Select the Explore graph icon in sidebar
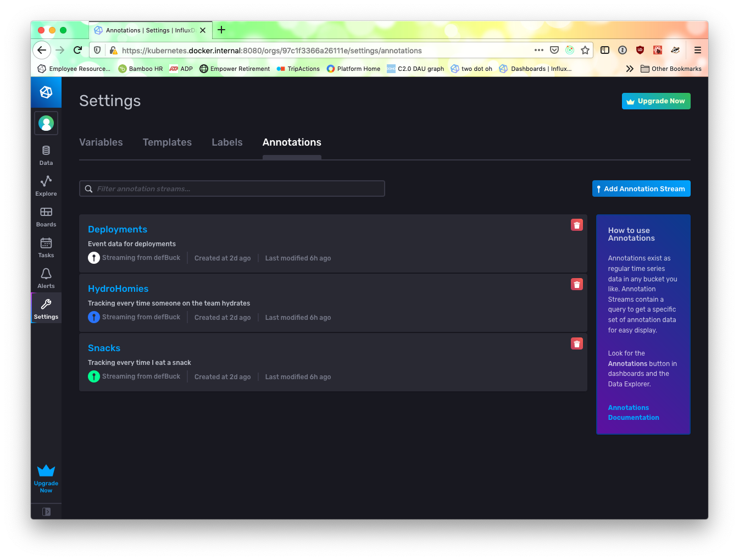The height and width of the screenshot is (560, 739). click(x=46, y=185)
